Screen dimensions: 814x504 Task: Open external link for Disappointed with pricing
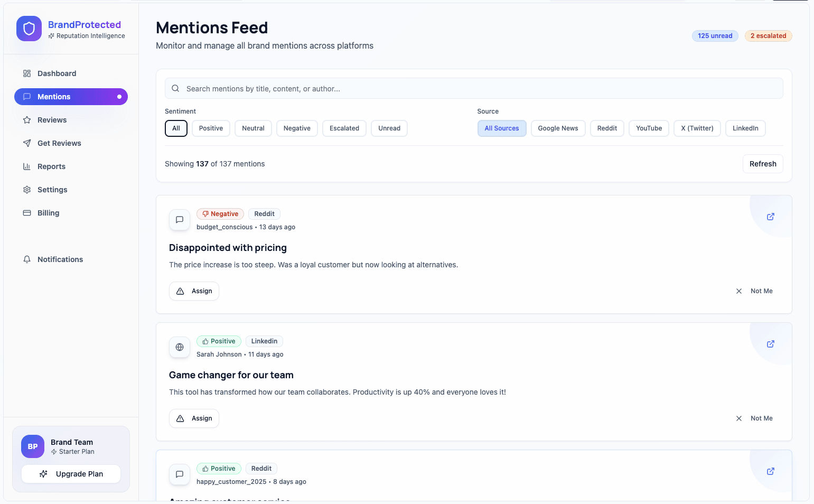pyautogui.click(x=770, y=217)
